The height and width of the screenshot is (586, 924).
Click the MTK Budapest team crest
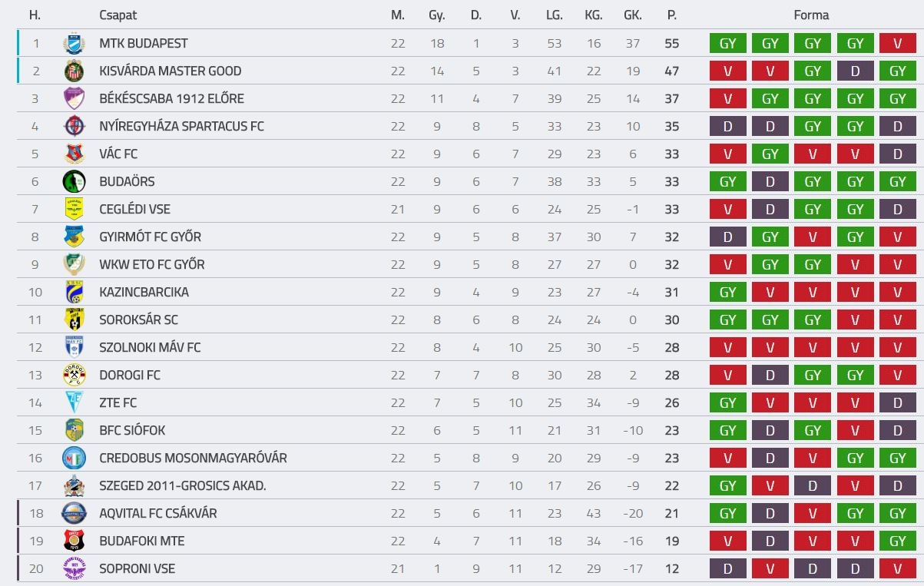[74, 44]
